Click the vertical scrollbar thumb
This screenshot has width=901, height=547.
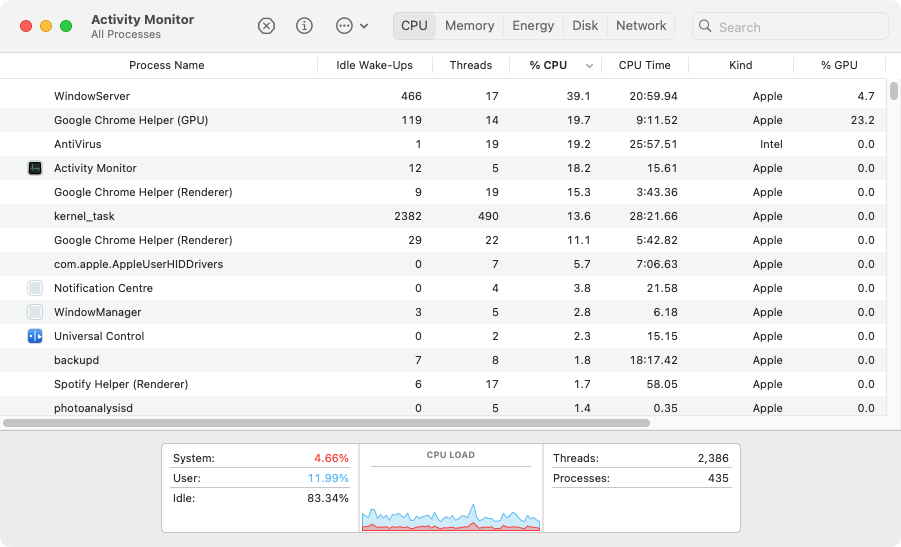[894, 91]
